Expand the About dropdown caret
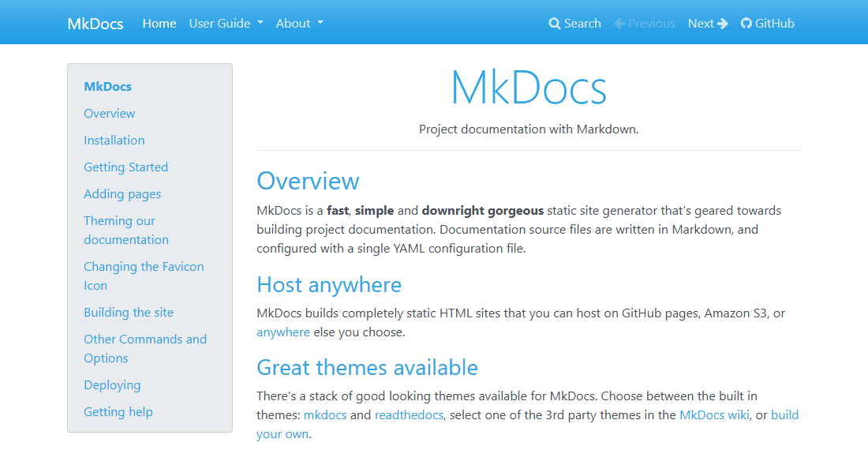The height and width of the screenshot is (450, 868). [x=320, y=23]
